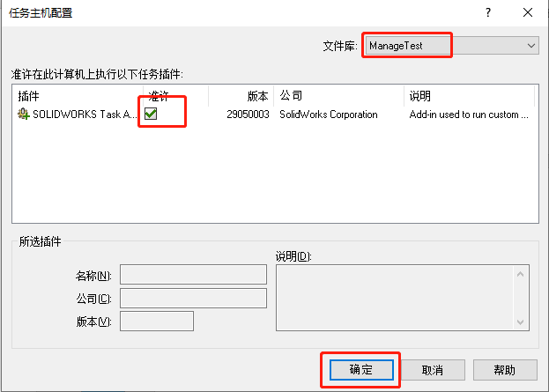Image resolution: width=549 pixels, height=392 pixels.
Task: Sort by the 版本 column header
Action: click(x=241, y=95)
